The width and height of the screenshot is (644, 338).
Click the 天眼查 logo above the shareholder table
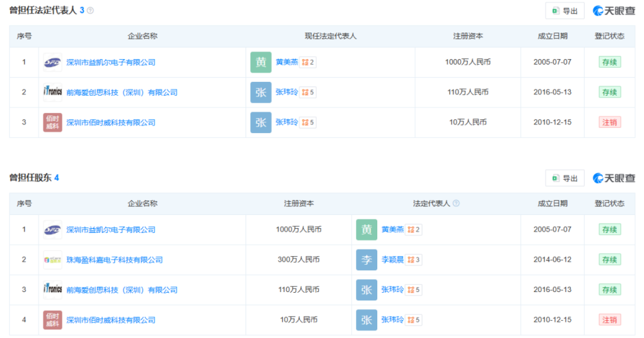pyautogui.click(x=614, y=178)
